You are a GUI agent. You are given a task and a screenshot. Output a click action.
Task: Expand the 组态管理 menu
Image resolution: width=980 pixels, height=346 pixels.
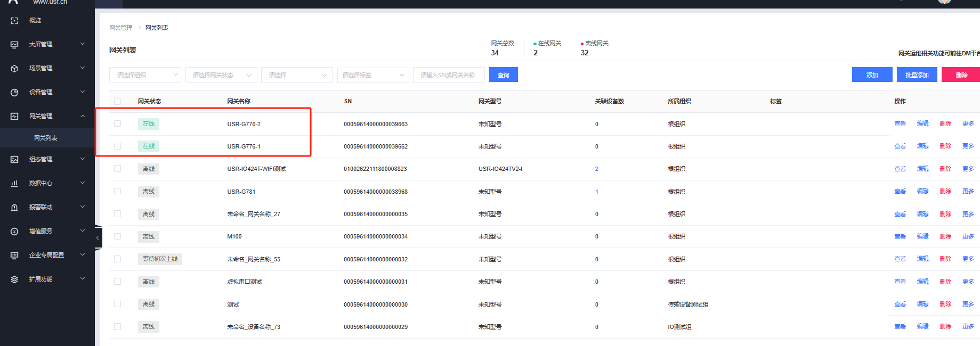click(x=47, y=159)
